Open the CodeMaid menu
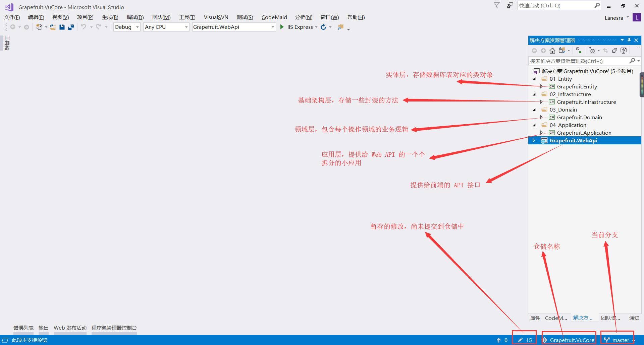 (x=274, y=17)
